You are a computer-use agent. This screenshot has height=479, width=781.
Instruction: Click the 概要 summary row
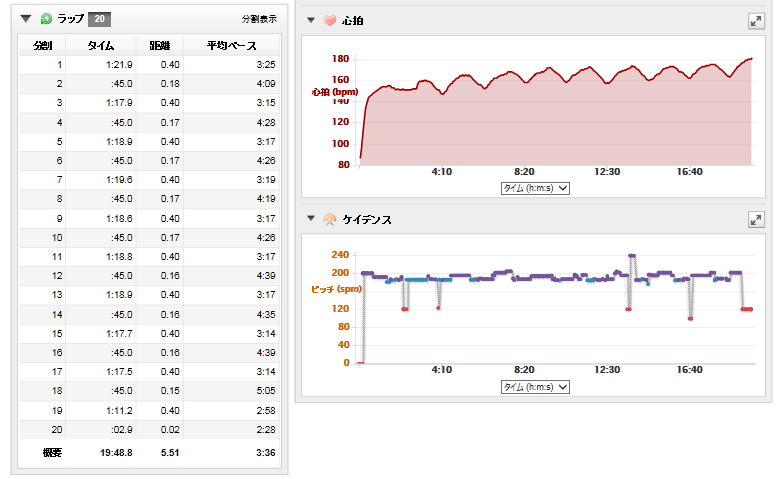pyautogui.click(x=150, y=452)
